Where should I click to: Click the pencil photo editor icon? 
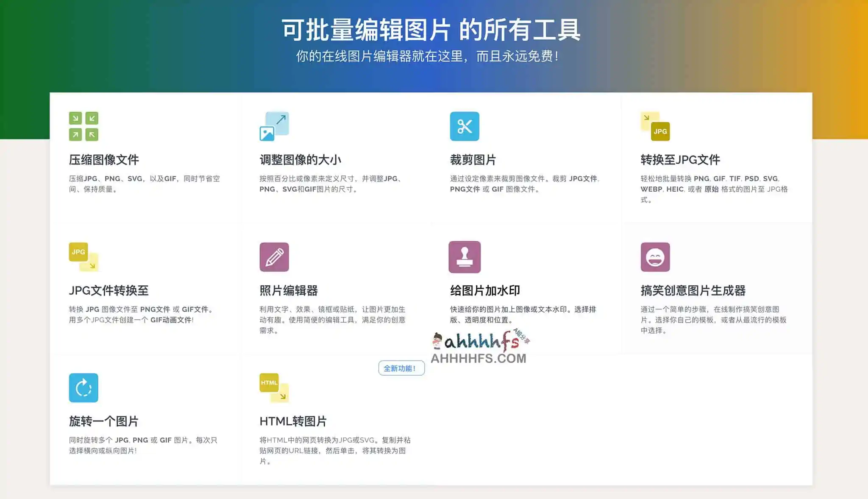pos(275,257)
